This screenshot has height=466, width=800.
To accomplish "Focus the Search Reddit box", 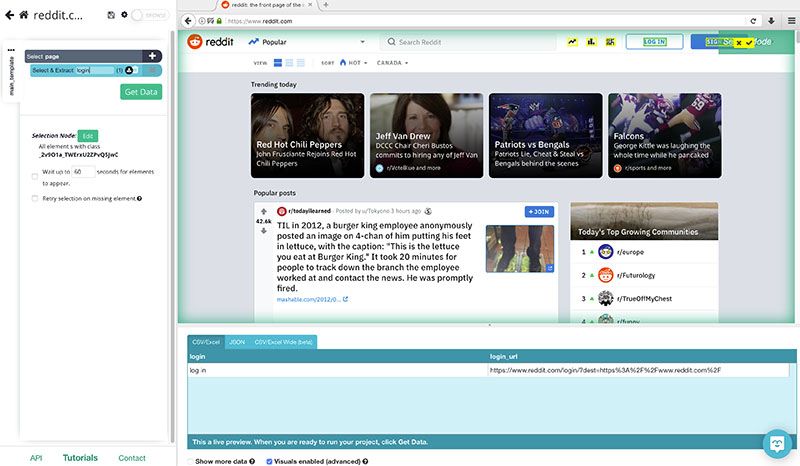I will [x=469, y=42].
